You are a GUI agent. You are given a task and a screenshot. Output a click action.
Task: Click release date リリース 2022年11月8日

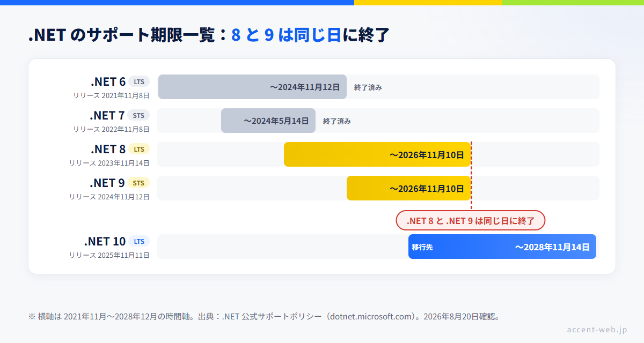(112, 129)
